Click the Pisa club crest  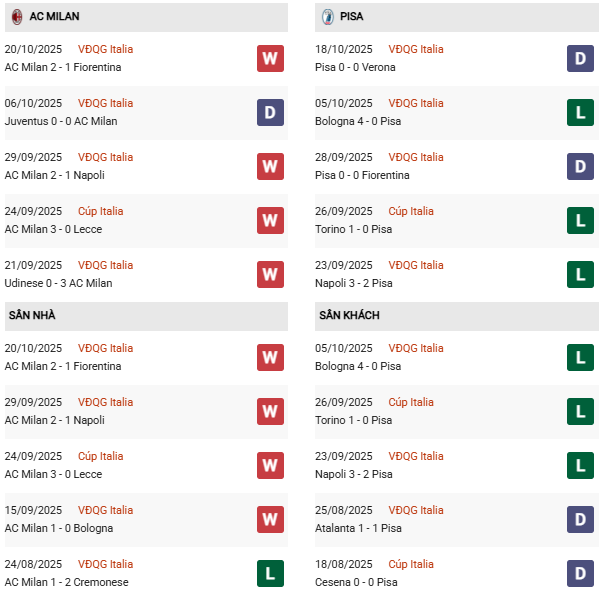pos(327,17)
